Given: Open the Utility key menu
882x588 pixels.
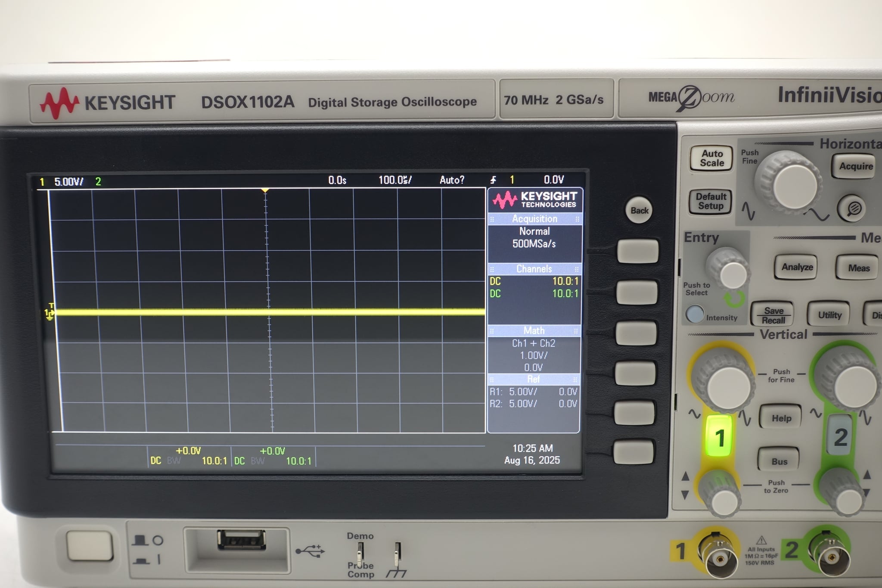Looking at the screenshot, I should [829, 315].
